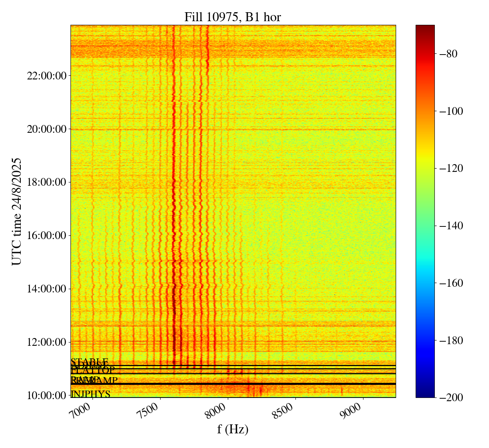Image resolution: width=489 pixels, height=448 pixels.
Task: Click the FLATTOP beam mode annotation
Action: pos(93,371)
